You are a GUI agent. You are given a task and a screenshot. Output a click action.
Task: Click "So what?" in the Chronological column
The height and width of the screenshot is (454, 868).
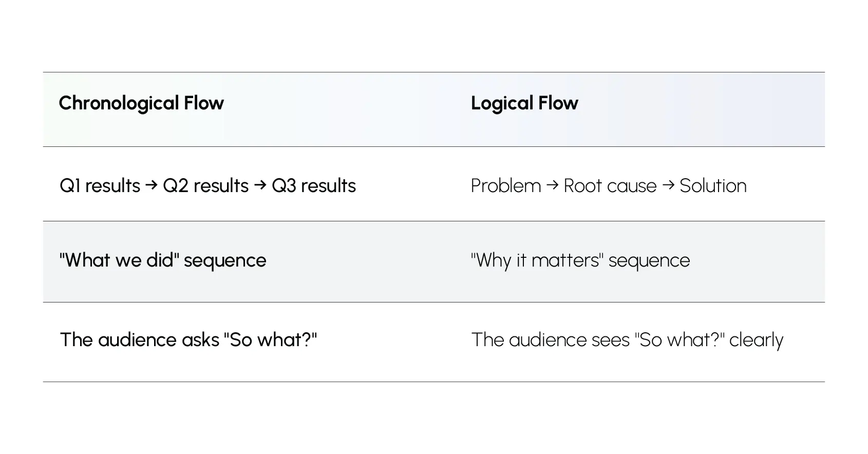point(270,340)
